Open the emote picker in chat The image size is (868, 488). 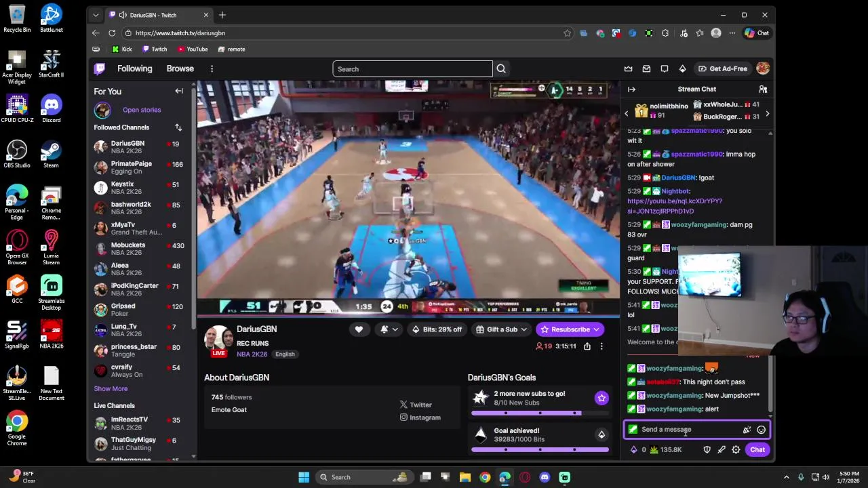pos(761,430)
